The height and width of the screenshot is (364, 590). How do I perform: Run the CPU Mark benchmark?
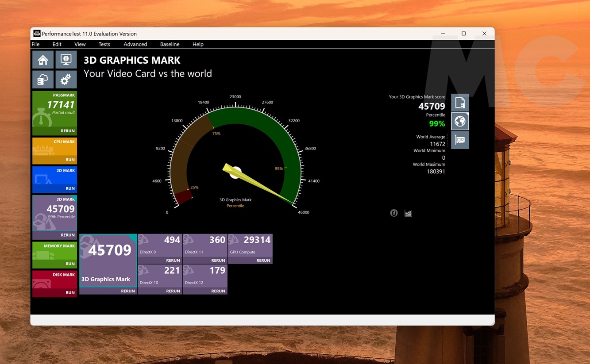70,160
